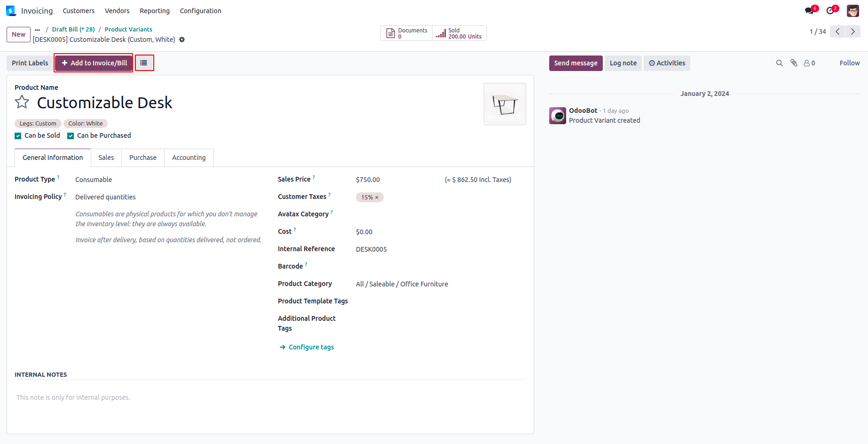Go to Product Variants breadcrumb link

click(x=128, y=29)
